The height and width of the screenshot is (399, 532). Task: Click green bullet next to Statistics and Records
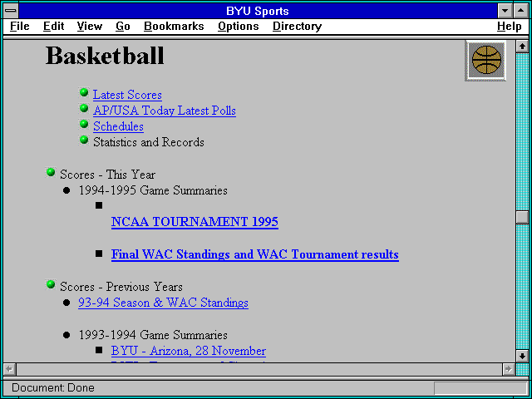point(84,140)
